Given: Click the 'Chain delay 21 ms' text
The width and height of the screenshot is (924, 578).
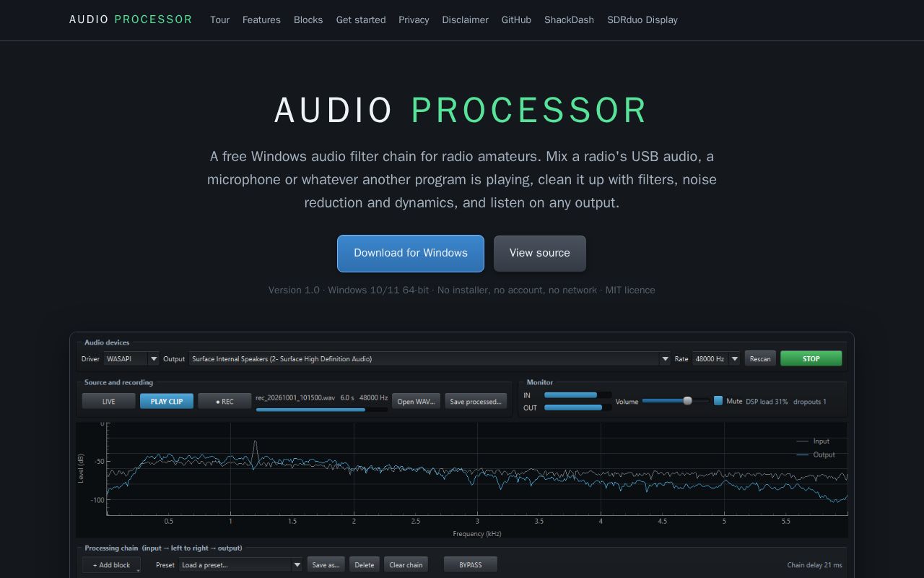Looking at the screenshot, I should click(x=814, y=565).
